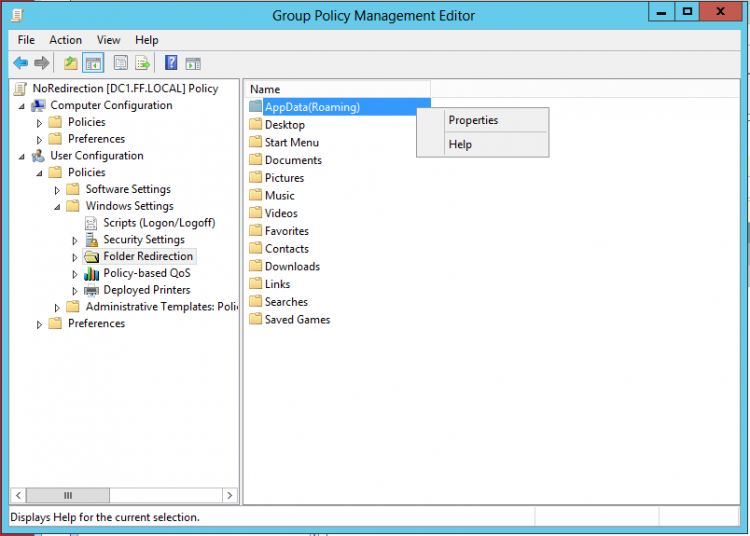Click the Policy-based QoS chart icon

point(91,273)
